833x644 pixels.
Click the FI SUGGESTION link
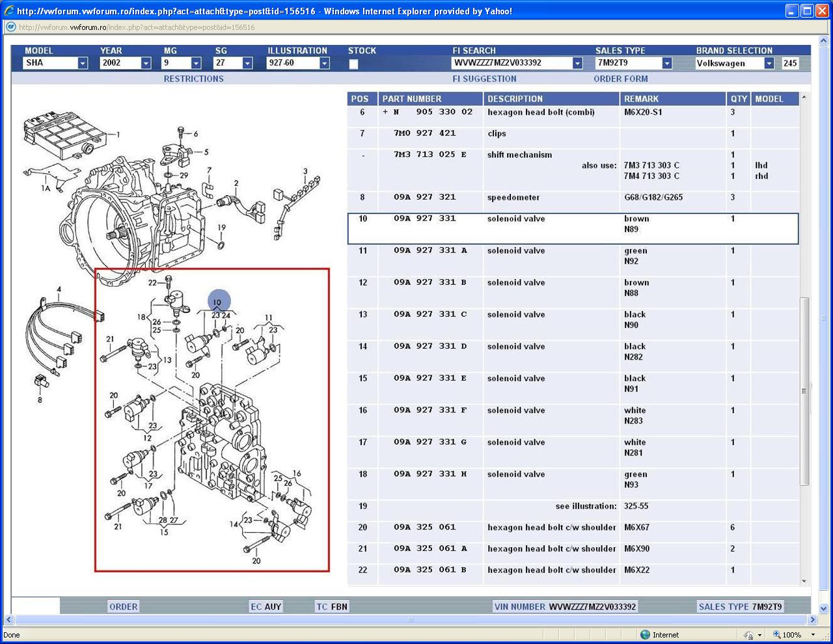pos(484,79)
